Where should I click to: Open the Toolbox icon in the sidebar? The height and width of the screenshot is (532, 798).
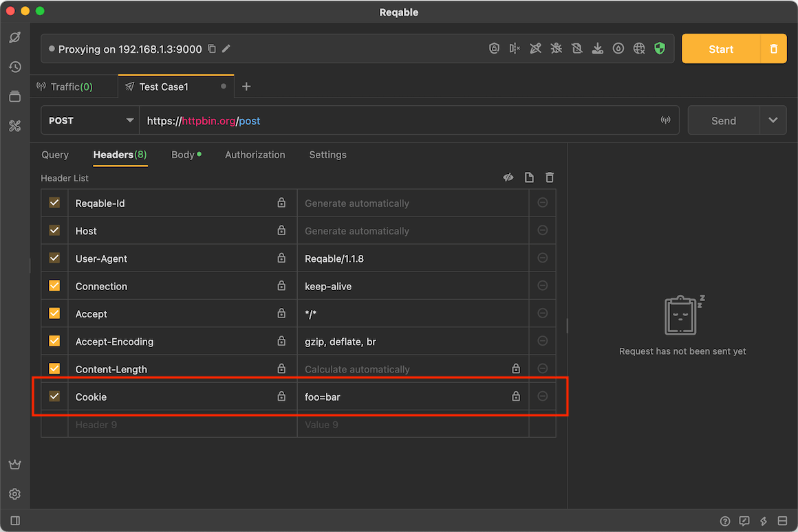(x=14, y=126)
